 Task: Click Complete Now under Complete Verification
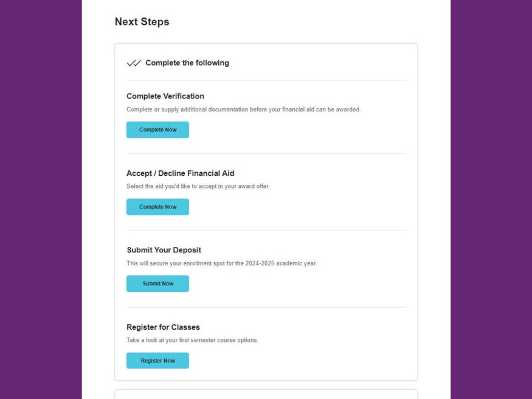157,130
